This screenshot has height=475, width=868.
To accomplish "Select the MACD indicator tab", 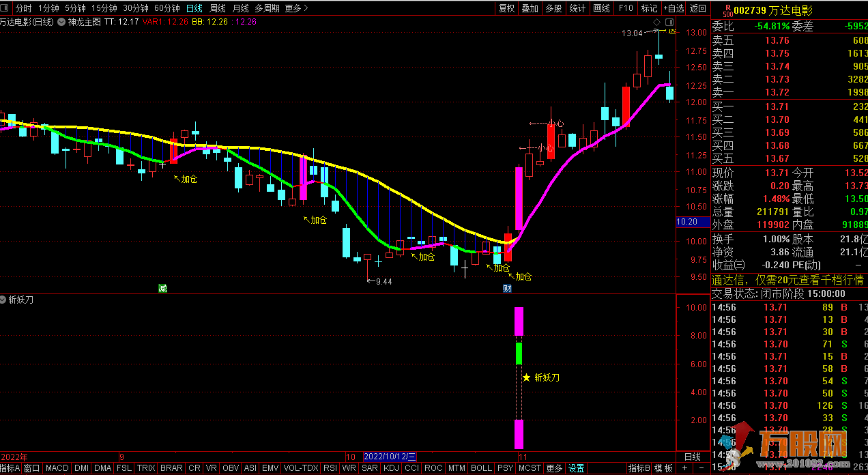I will point(57,468).
